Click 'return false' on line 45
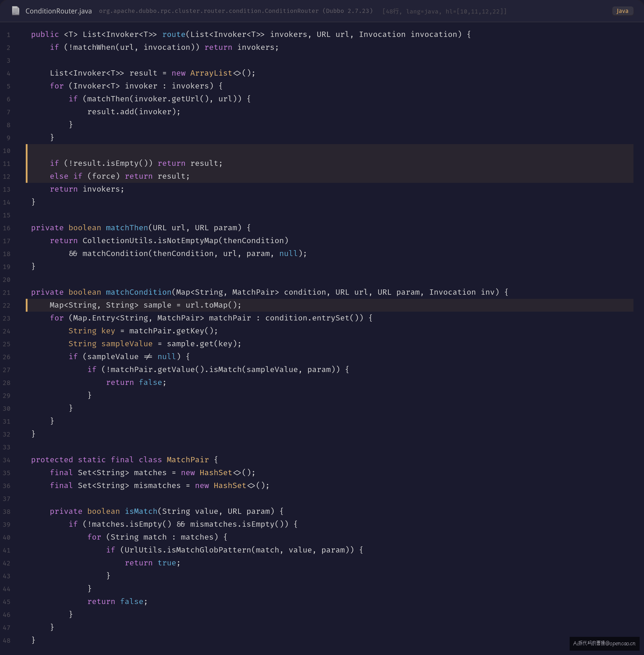This screenshot has height=655, width=644. (115, 601)
